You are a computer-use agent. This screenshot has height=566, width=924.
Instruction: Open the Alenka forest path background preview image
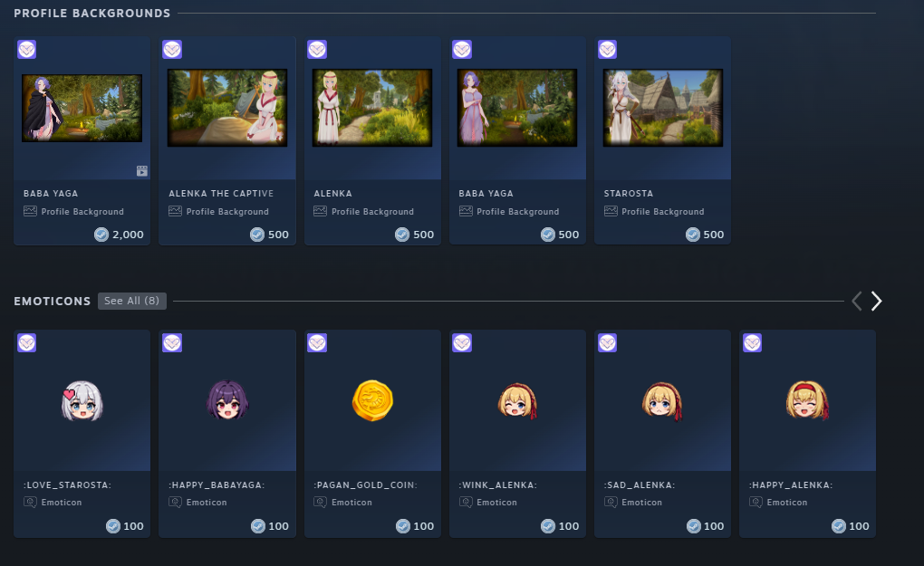pos(371,108)
